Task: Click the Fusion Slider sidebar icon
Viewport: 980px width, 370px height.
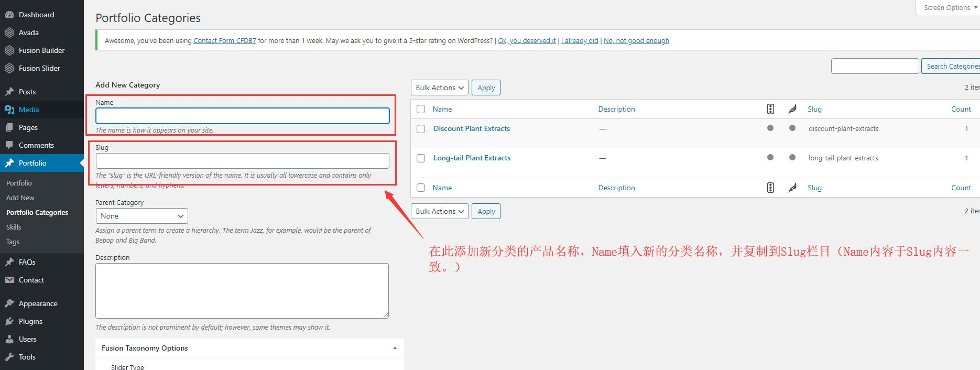Action: tap(9, 68)
